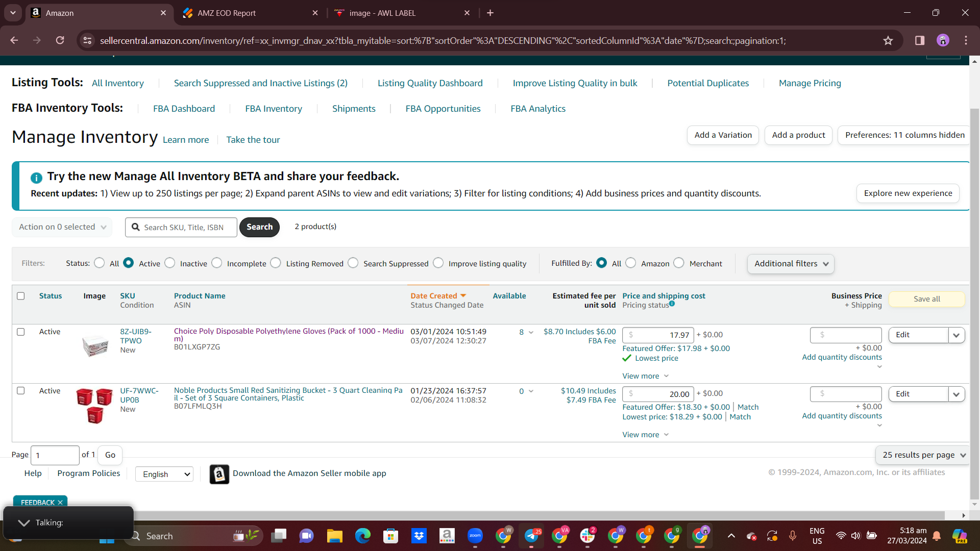Open Copilot from the taskbar
980x551 pixels.
(x=960, y=536)
